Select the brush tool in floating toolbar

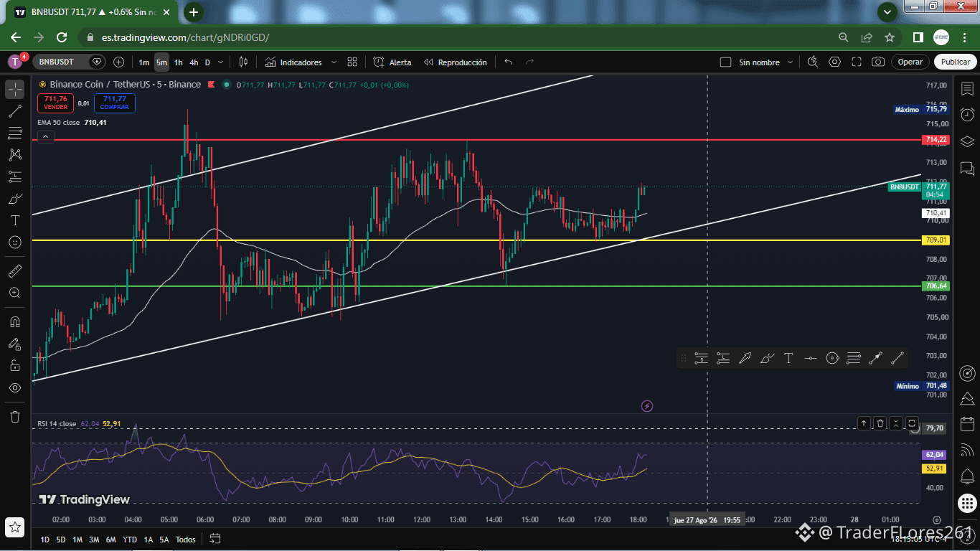click(x=767, y=358)
